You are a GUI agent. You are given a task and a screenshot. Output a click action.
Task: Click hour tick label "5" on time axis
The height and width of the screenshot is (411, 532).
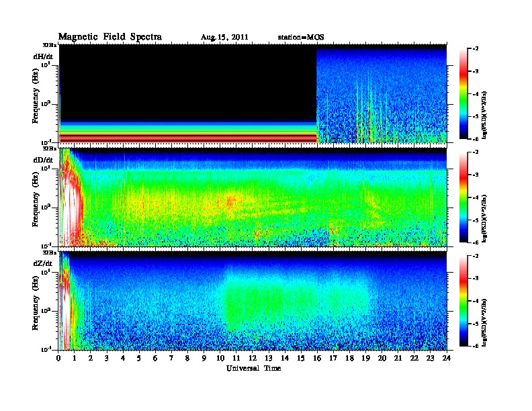(139, 359)
